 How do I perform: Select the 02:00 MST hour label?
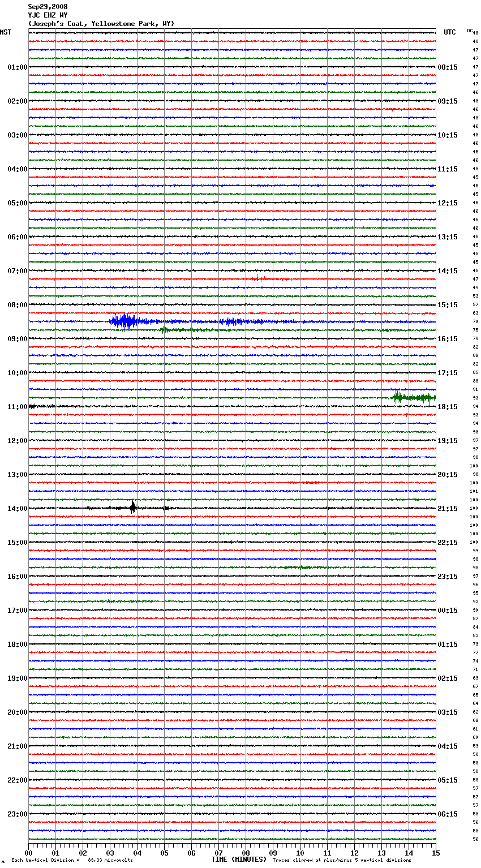(x=18, y=101)
